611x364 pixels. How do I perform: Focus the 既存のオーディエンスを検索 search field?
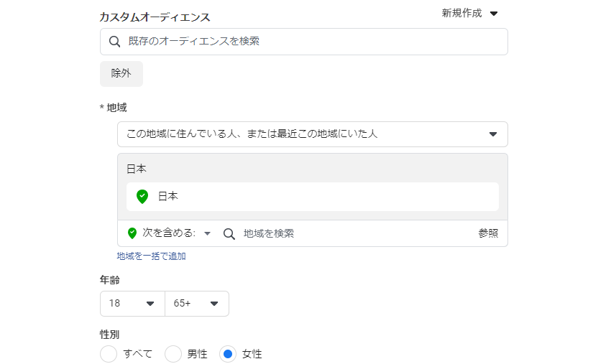click(x=304, y=42)
